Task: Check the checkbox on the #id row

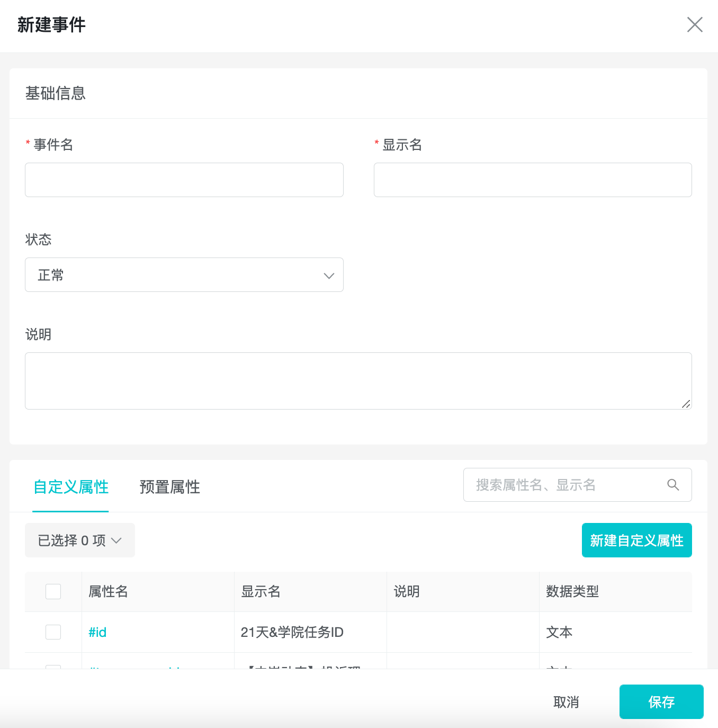Action: click(x=53, y=632)
